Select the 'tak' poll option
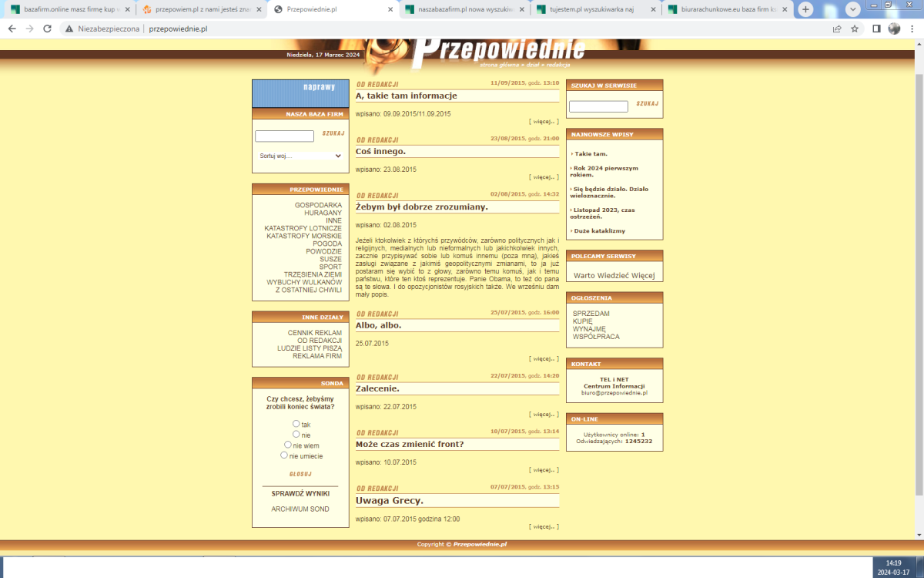This screenshot has height=578, width=924. (296, 424)
